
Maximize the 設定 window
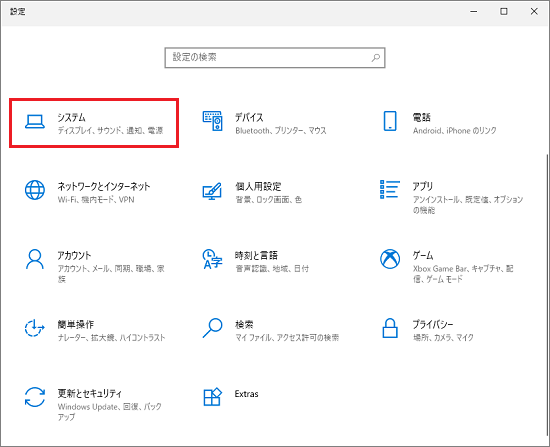click(x=504, y=12)
